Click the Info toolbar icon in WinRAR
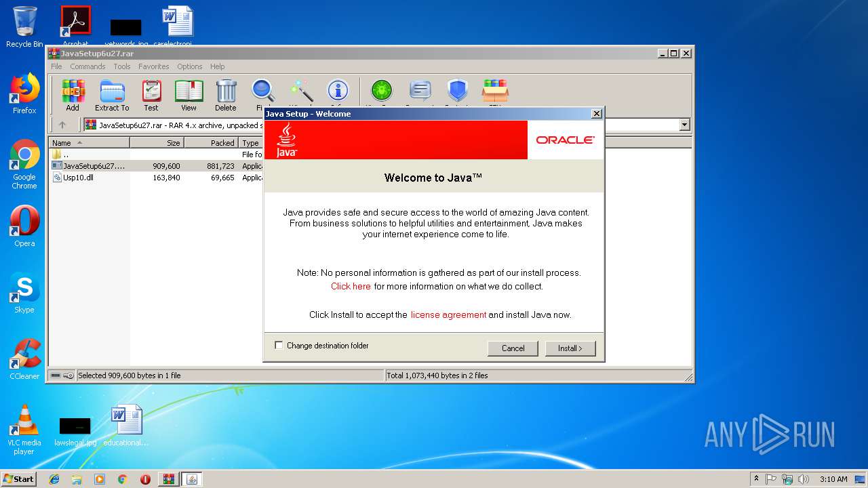868x488 pixels. point(338,91)
